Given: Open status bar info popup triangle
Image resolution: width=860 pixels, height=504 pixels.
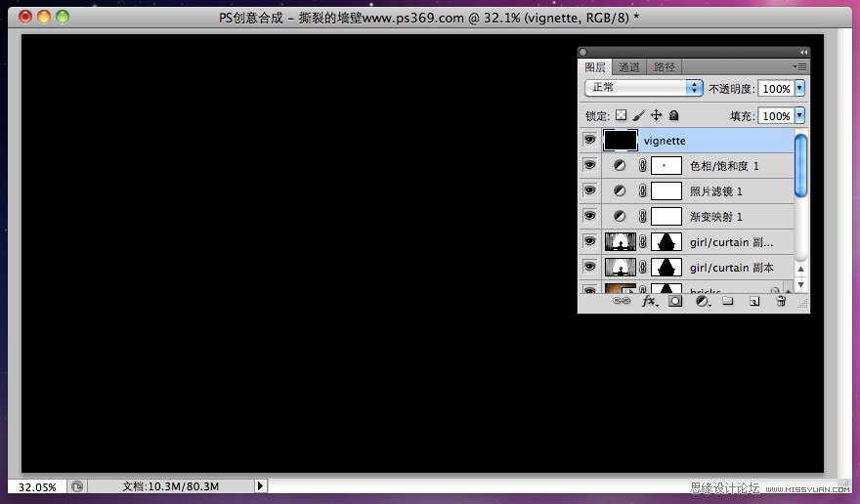Looking at the screenshot, I should [x=261, y=485].
